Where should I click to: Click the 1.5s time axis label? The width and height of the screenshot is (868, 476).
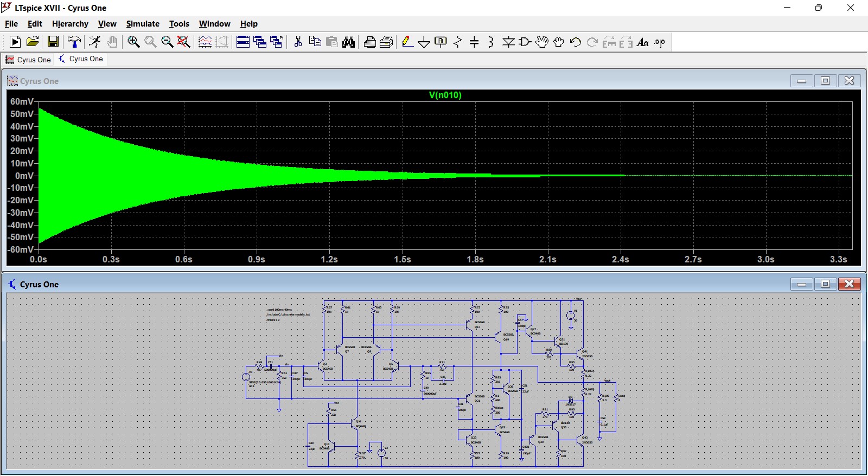tap(403, 259)
